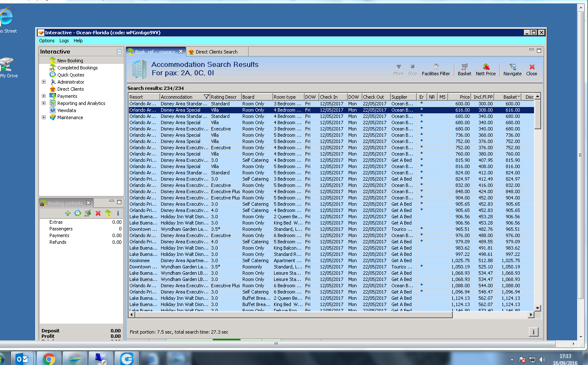
Task: Open Completed Bookings in the tree
Action: (x=77, y=68)
